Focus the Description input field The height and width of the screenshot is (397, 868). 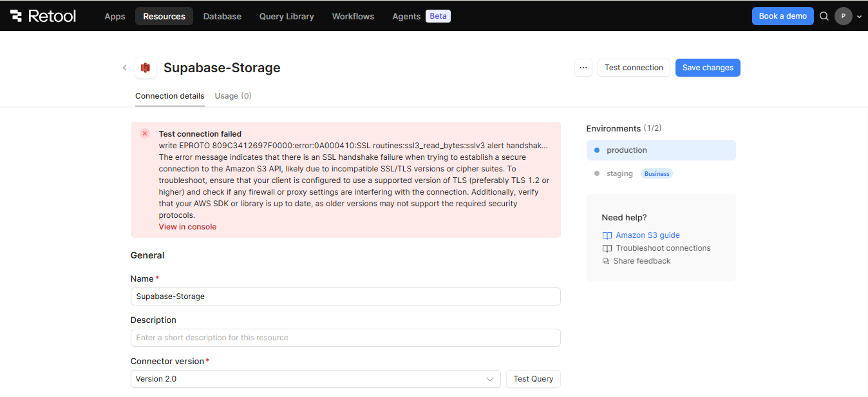pos(345,338)
